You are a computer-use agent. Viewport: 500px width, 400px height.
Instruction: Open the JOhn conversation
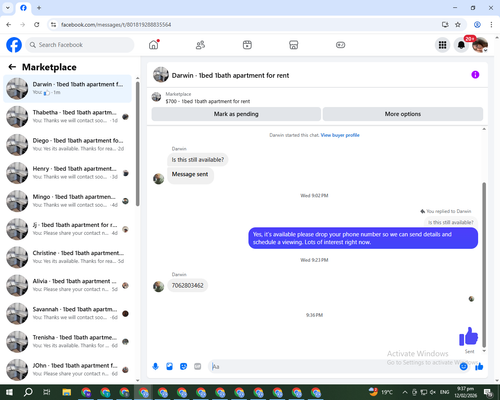tap(68, 370)
